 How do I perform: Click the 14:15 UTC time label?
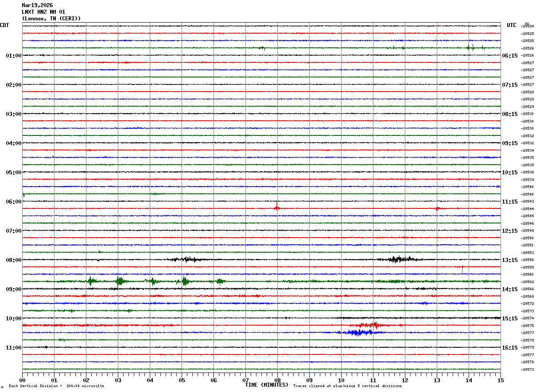510,289
